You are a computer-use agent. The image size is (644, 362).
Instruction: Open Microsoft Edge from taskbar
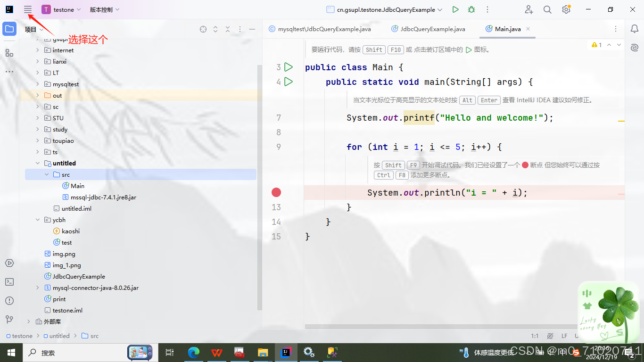[x=194, y=352]
